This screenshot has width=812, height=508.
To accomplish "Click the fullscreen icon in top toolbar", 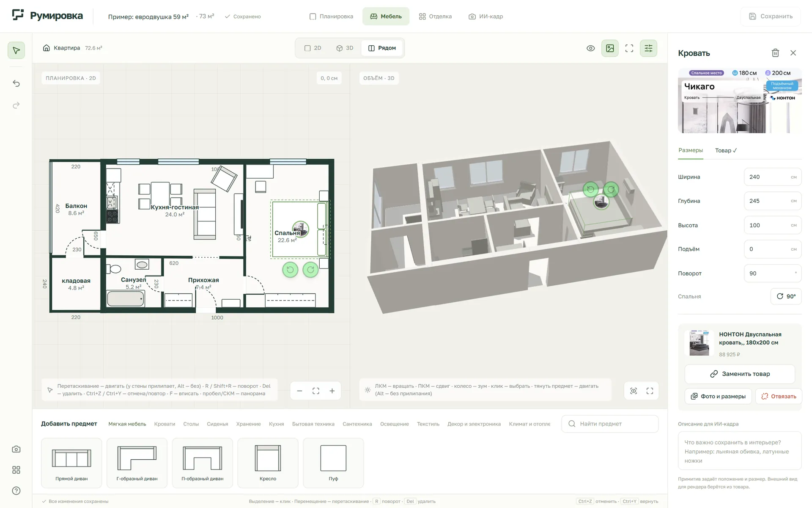I will (629, 48).
